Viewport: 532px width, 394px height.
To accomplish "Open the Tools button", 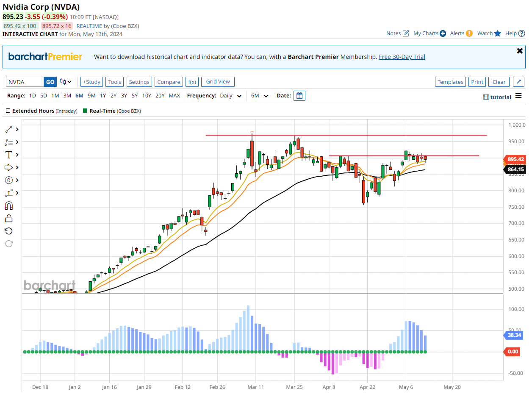I will [x=114, y=82].
